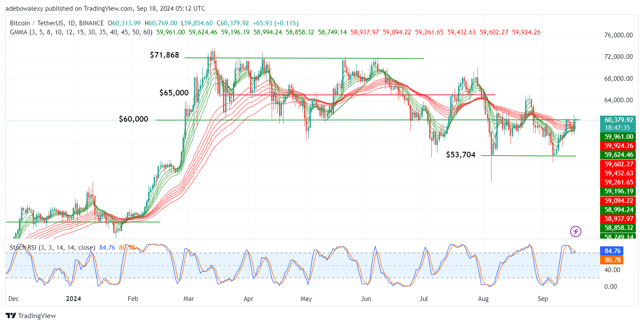This screenshot has width=644, height=325.
Task: Click the Jul label on time axis
Action: [x=424, y=298]
